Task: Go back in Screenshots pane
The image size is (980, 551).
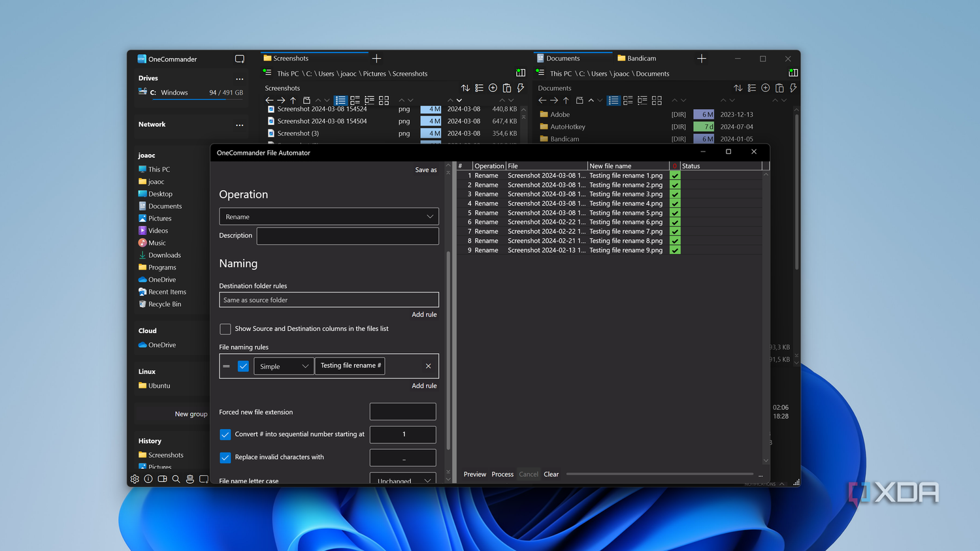Action: pyautogui.click(x=269, y=101)
